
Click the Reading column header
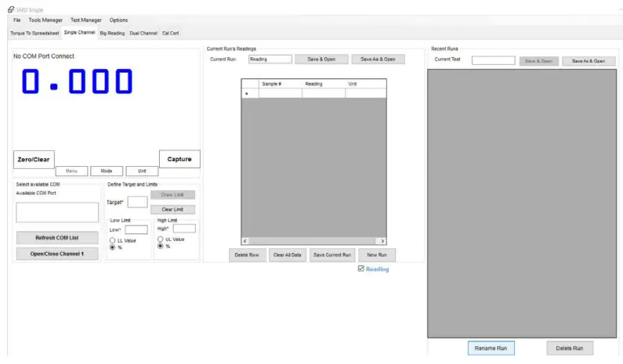click(x=324, y=84)
